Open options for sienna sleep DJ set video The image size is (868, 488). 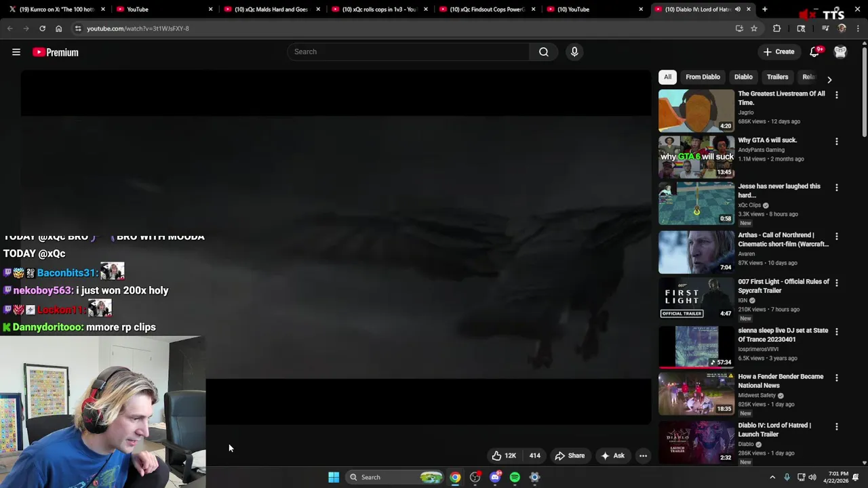click(836, 331)
